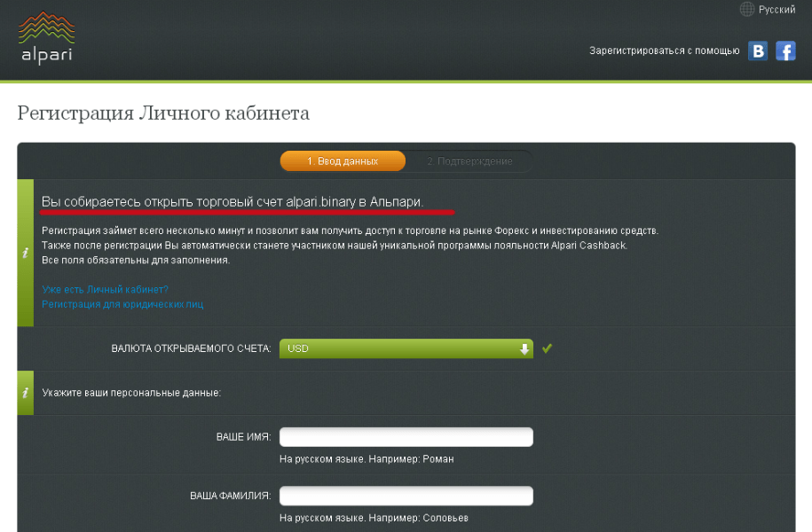Register using the Facebook icon

(x=785, y=51)
